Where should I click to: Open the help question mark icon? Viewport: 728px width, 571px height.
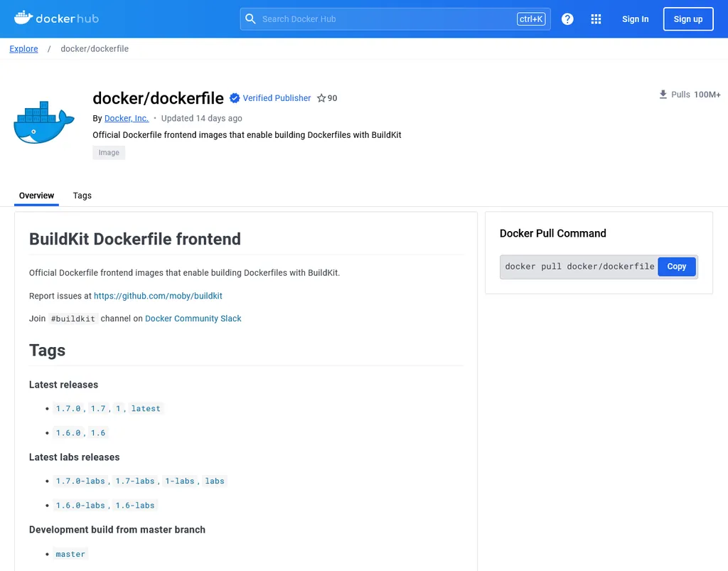pyautogui.click(x=567, y=19)
